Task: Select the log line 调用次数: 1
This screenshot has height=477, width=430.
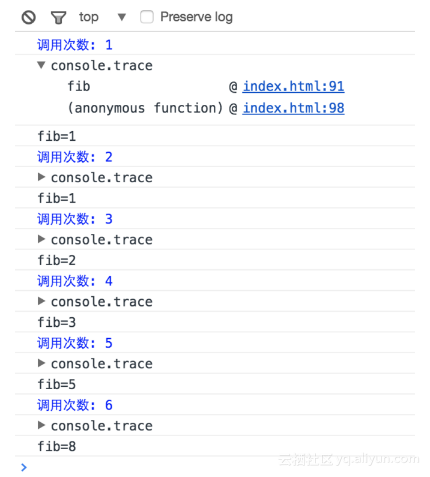Action: pyautogui.click(x=215, y=45)
